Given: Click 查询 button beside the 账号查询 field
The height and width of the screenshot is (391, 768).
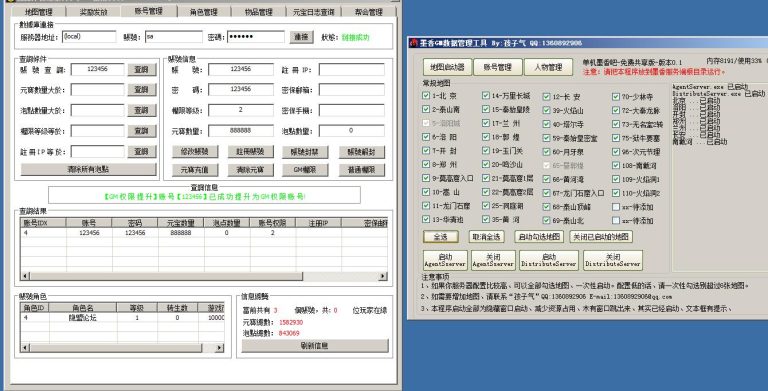Looking at the screenshot, I should click(x=142, y=70).
